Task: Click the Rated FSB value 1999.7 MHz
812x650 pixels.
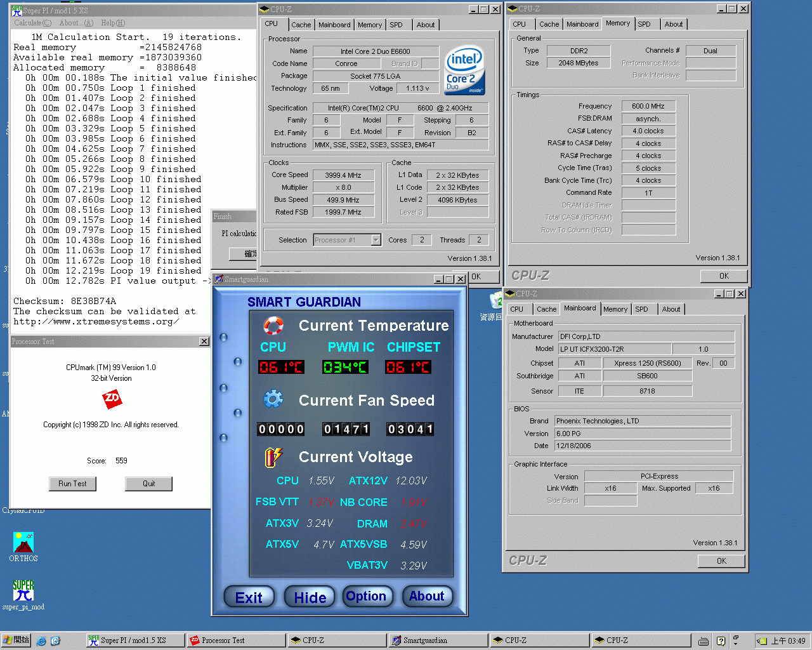Action: click(343, 212)
